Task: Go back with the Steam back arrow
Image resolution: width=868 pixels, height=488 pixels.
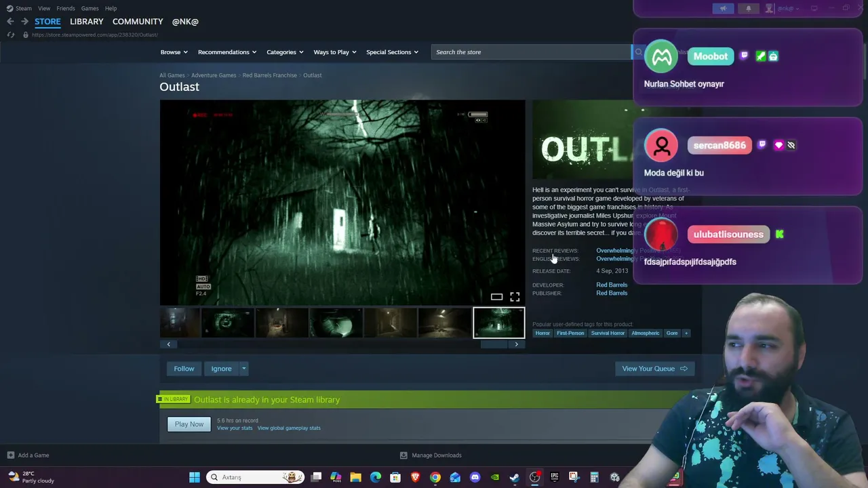Action: 10,22
